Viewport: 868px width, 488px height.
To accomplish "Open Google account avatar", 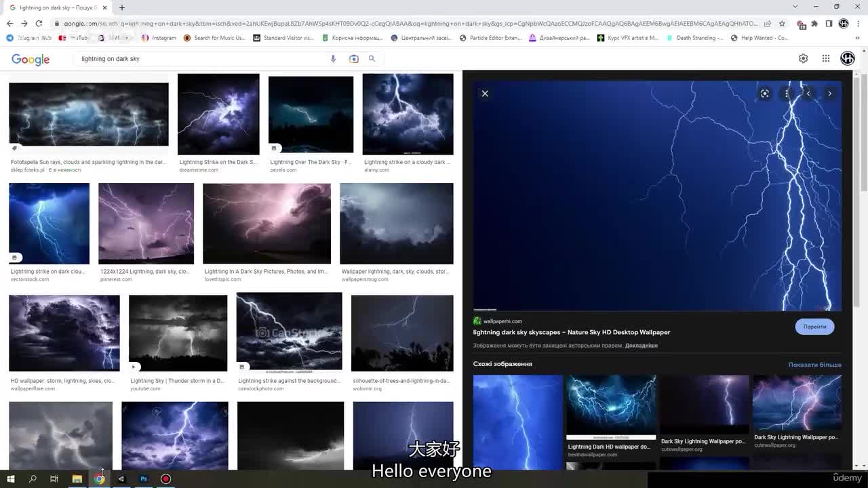I will click(847, 58).
